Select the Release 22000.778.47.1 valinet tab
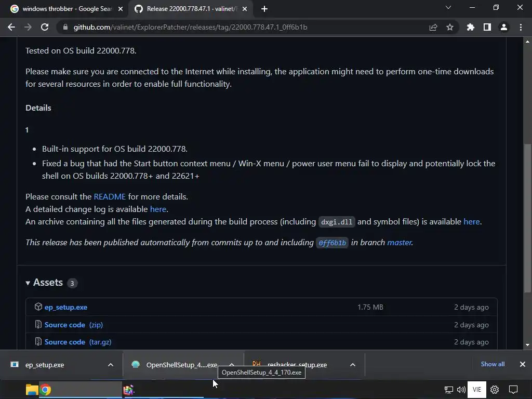Image resolution: width=532 pixels, height=399 pixels. point(190,9)
